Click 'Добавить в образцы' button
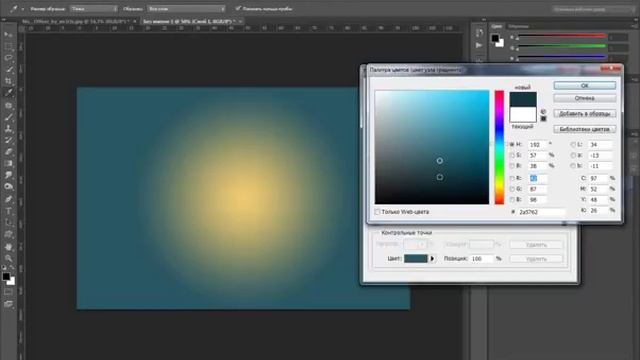 (x=584, y=114)
